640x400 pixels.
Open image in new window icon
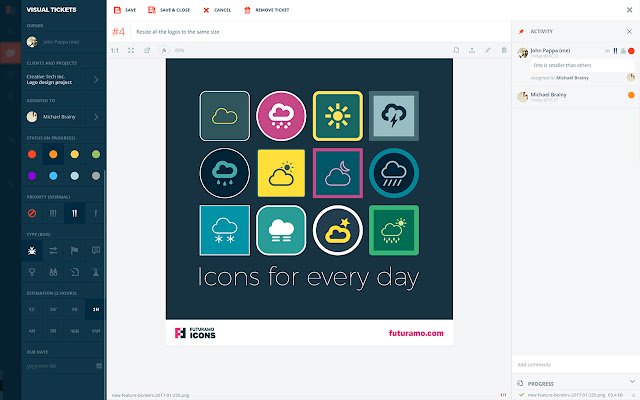tap(147, 51)
